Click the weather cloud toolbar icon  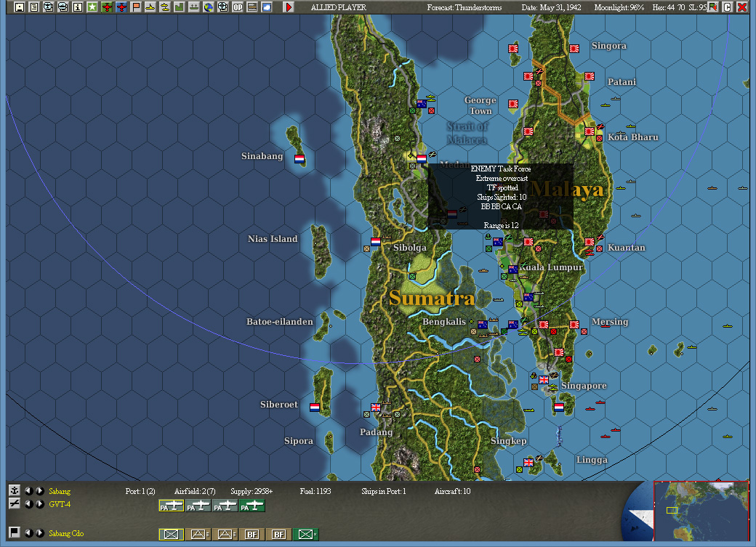tap(266, 7)
